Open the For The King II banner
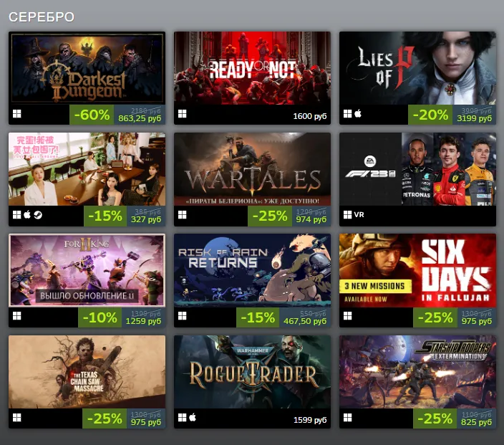The image size is (504, 445). click(x=87, y=270)
